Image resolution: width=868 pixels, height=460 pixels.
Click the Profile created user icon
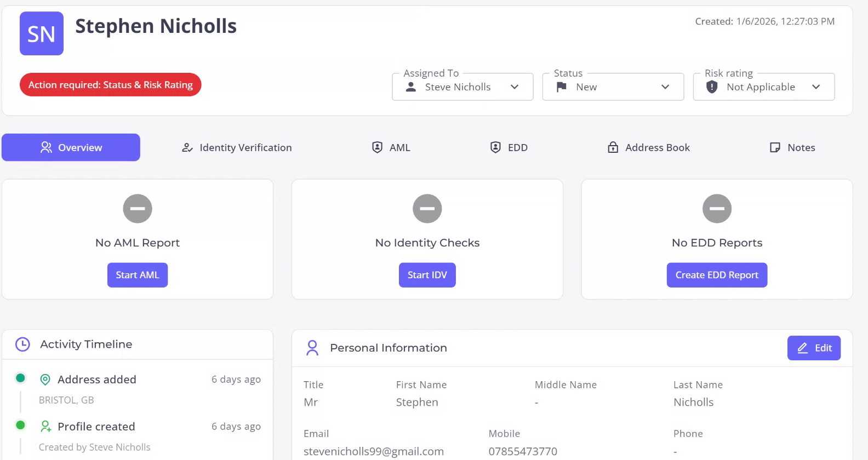(x=46, y=426)
